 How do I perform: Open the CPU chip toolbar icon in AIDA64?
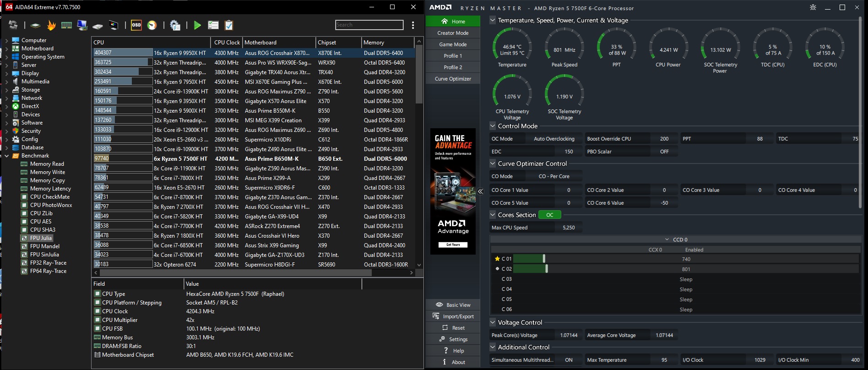point(35,25)
